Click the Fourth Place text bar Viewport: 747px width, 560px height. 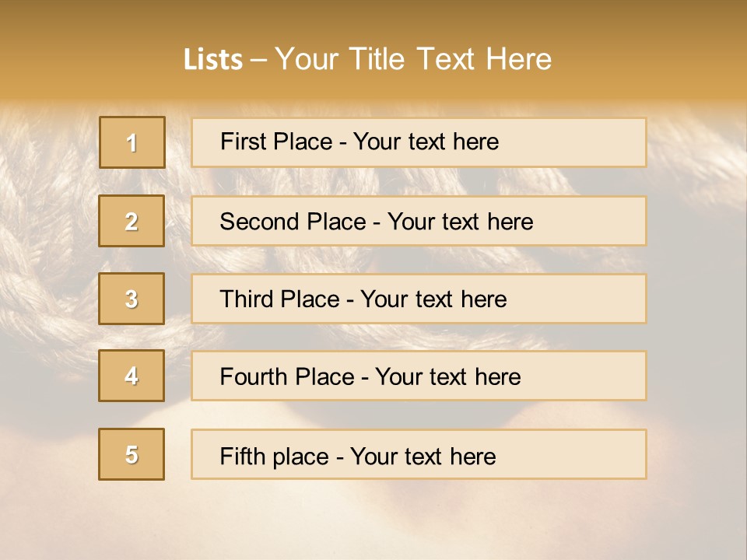coord(419,376)
